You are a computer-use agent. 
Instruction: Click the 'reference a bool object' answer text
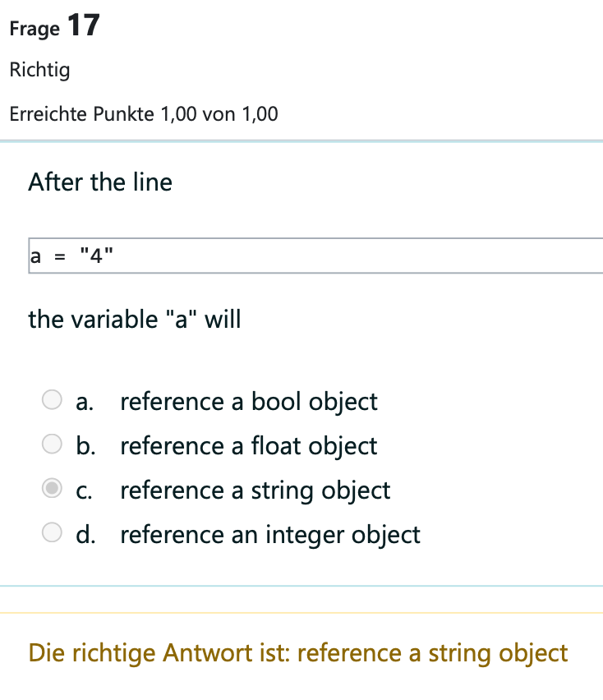point(248,402)
